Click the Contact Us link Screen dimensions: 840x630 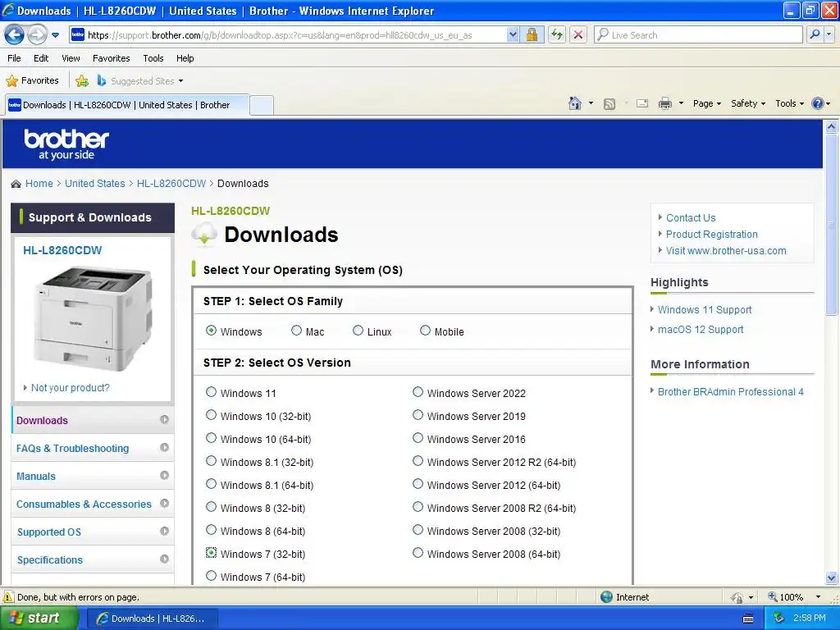tap(691, 218)
